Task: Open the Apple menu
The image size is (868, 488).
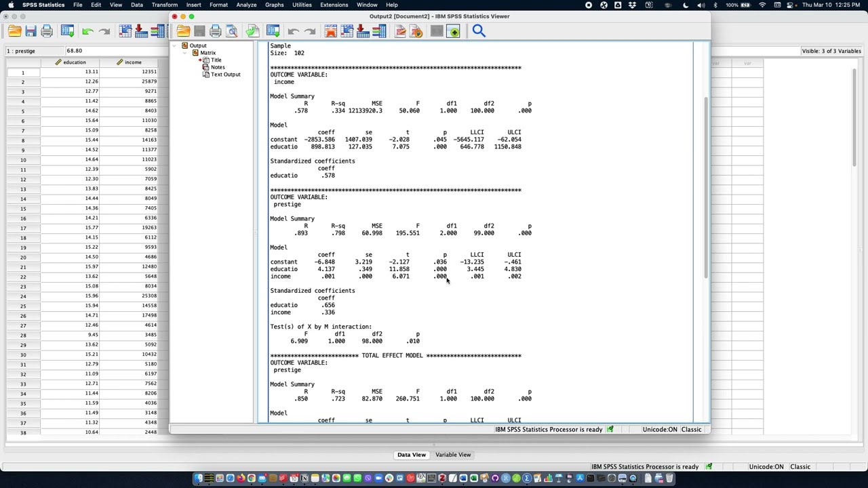Action: pyautogui.click(x=11, y=5)
